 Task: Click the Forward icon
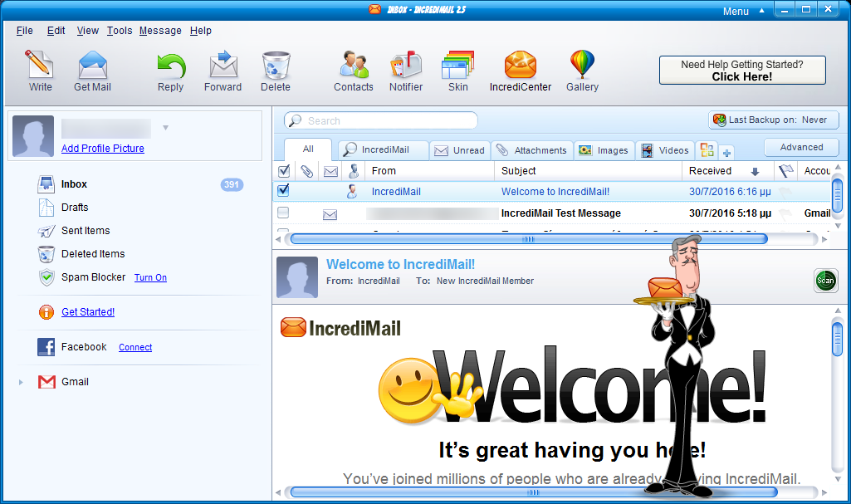click(223, 65)
